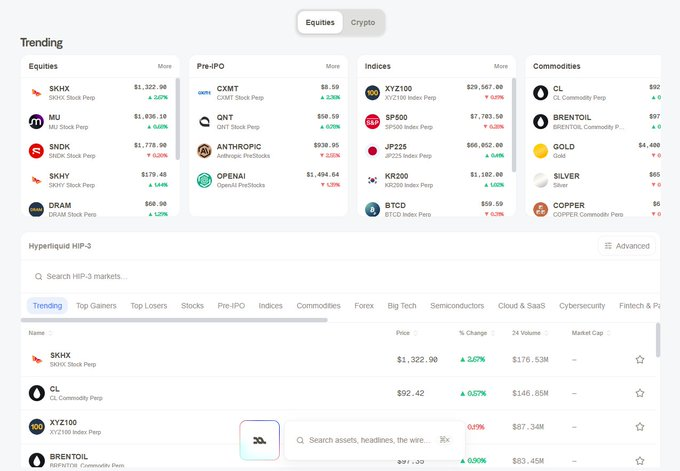
Task: Favorite XYZ100 with the star icon
Action: (x=640, y=427)
